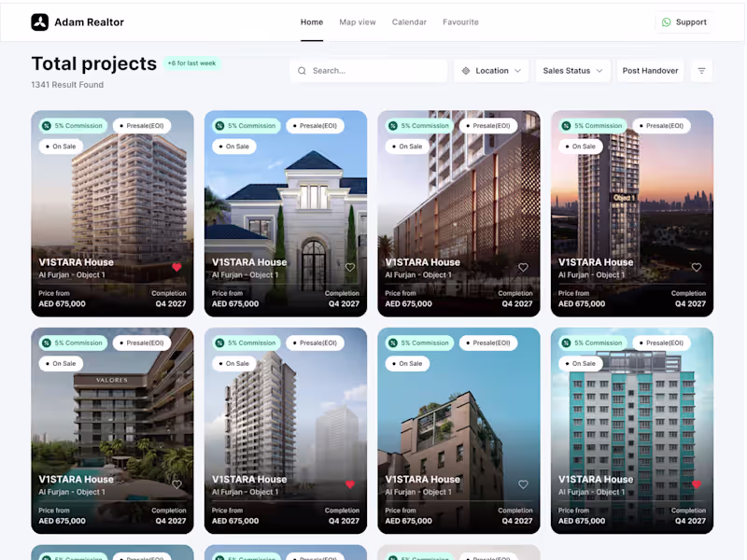Viewport: 747px width, 560px height.
Task: Click 5% Commission badge on blue-roof villa card
Action: point(247,126)
